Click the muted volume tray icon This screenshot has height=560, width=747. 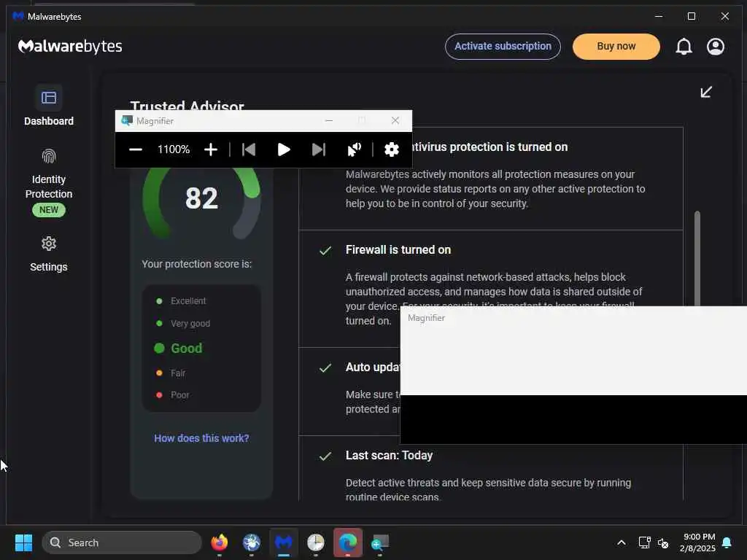(662, 542)
